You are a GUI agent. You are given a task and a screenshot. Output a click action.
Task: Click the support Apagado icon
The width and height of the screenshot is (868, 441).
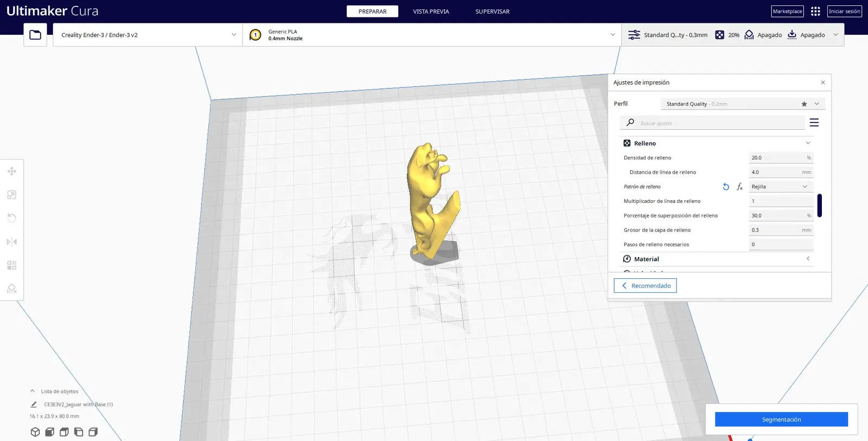[x=749, y=35]
